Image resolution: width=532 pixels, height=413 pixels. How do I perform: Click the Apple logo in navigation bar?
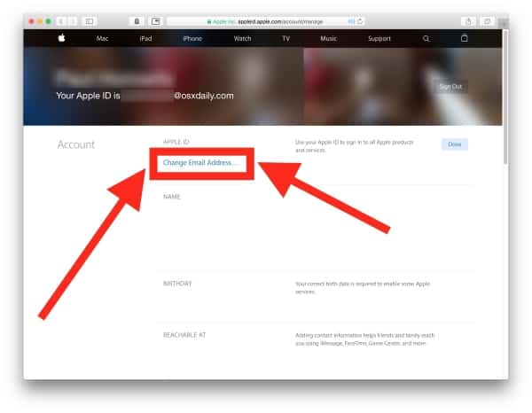[x=62, y=39]
